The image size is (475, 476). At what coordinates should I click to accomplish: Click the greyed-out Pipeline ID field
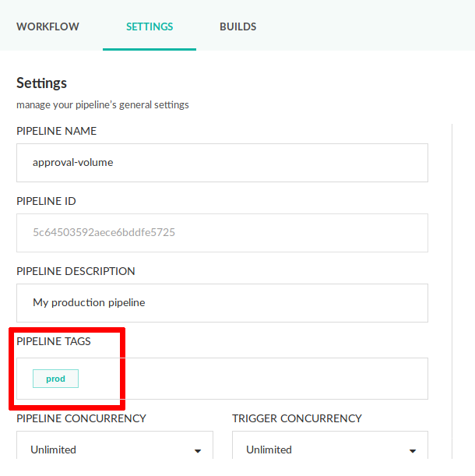pyautogui.click(x=222, y=233)
